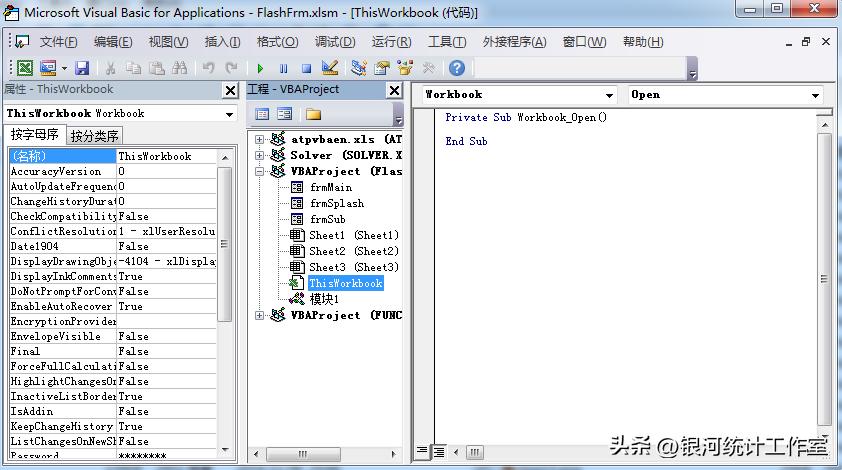Open the 编辑(E) menu

pos(113,42)
